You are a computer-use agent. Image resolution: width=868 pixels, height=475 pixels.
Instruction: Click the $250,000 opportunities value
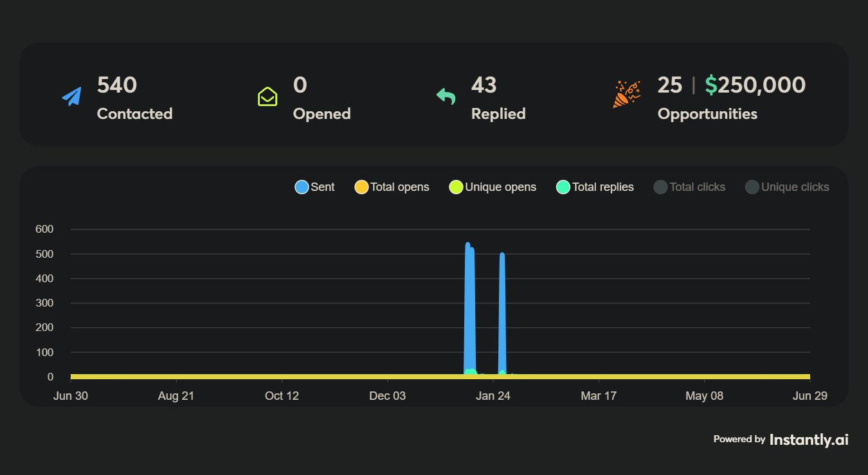pos(755,85)
